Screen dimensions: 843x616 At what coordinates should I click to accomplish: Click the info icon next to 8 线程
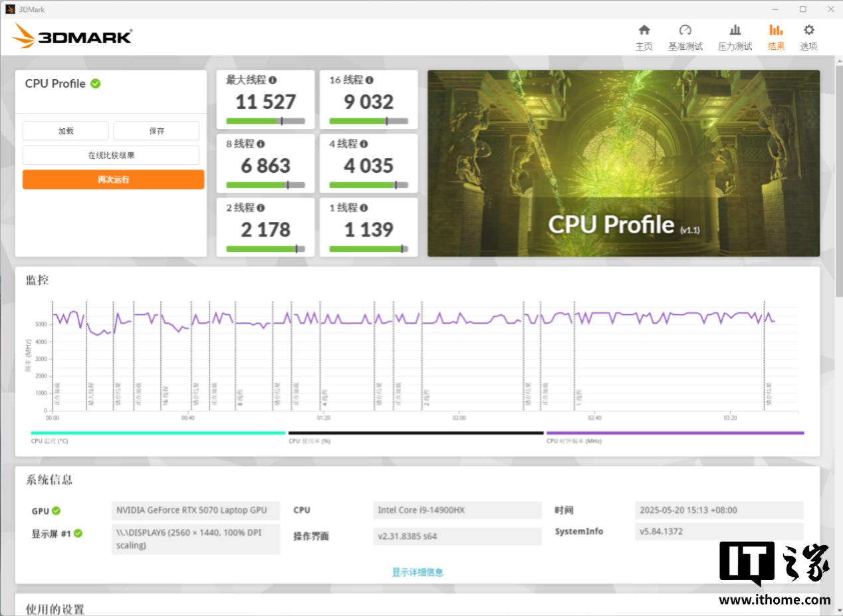coord(261,144)
